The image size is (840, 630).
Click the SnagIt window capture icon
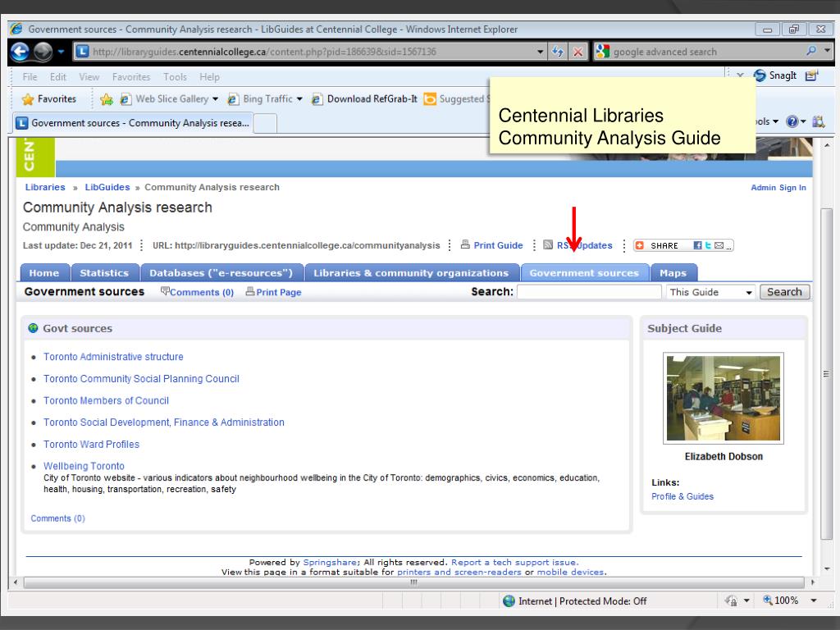click(811, 75)
